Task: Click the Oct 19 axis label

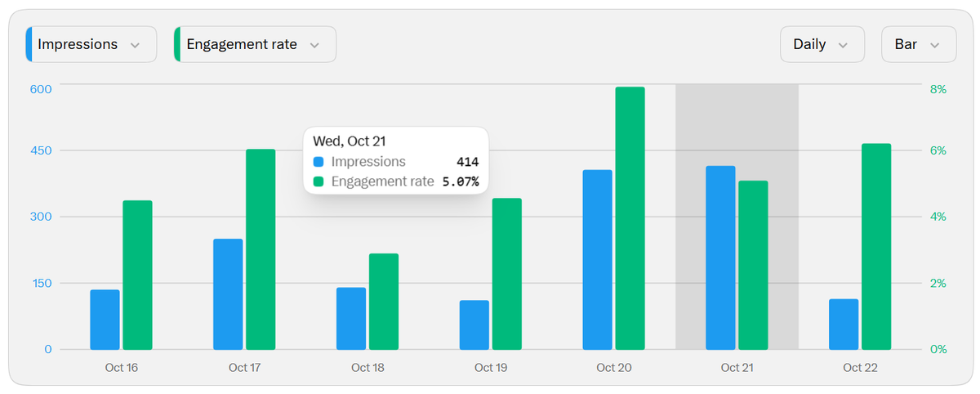Action: (491, 368)
